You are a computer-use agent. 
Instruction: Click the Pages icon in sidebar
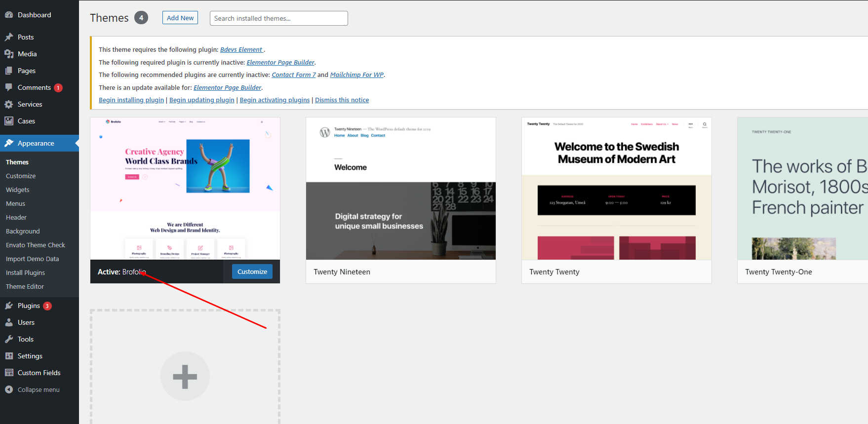9,71
